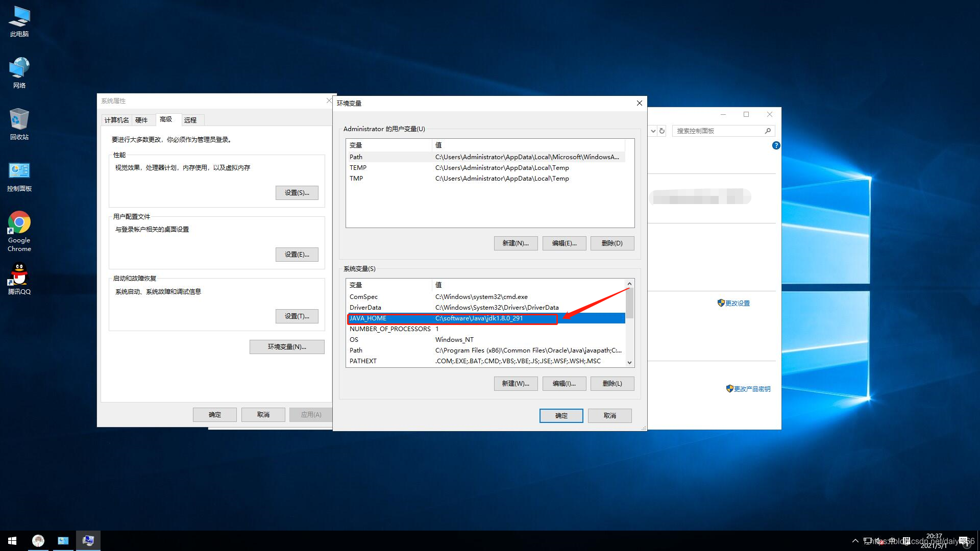Click 设置 button under 性能 section
This screenshot has height=551, width=980.
(x=296, y=192)
